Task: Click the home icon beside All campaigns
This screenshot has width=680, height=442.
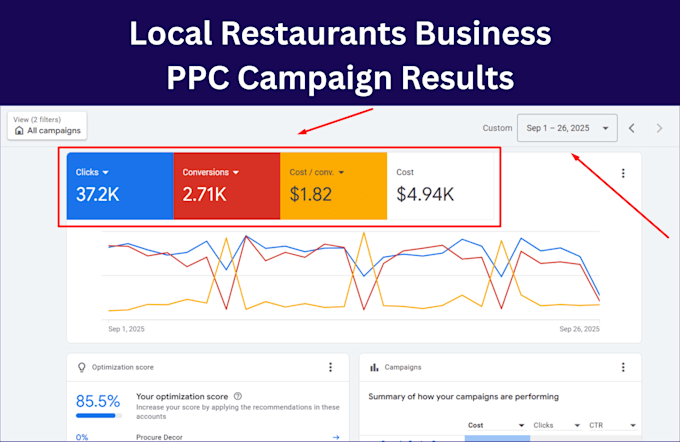Action: tap(19, 131)
